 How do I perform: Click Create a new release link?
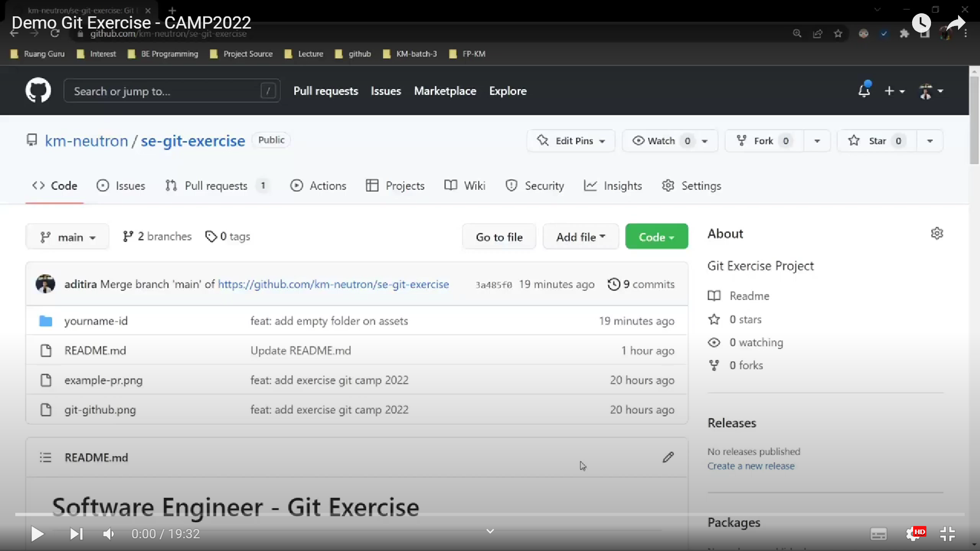(750, 466)
